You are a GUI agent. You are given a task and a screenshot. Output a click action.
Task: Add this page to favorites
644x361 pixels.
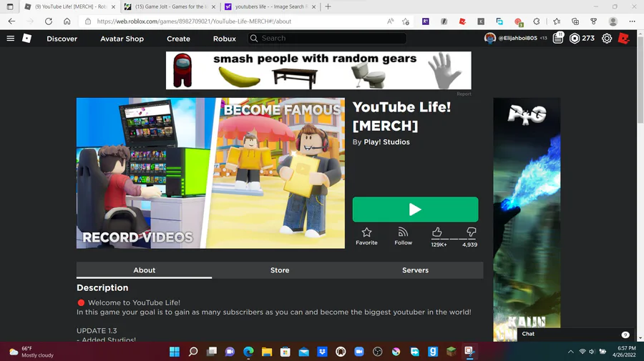[406, 21]
